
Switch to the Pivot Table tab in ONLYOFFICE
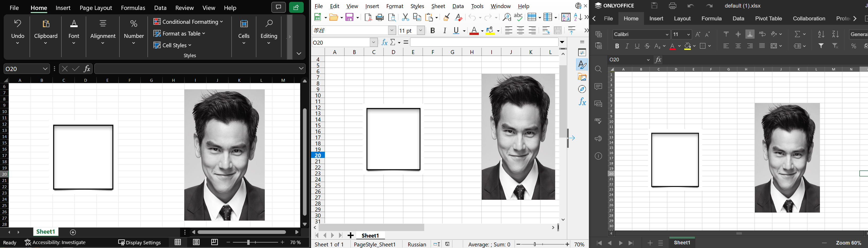[769, 19]
